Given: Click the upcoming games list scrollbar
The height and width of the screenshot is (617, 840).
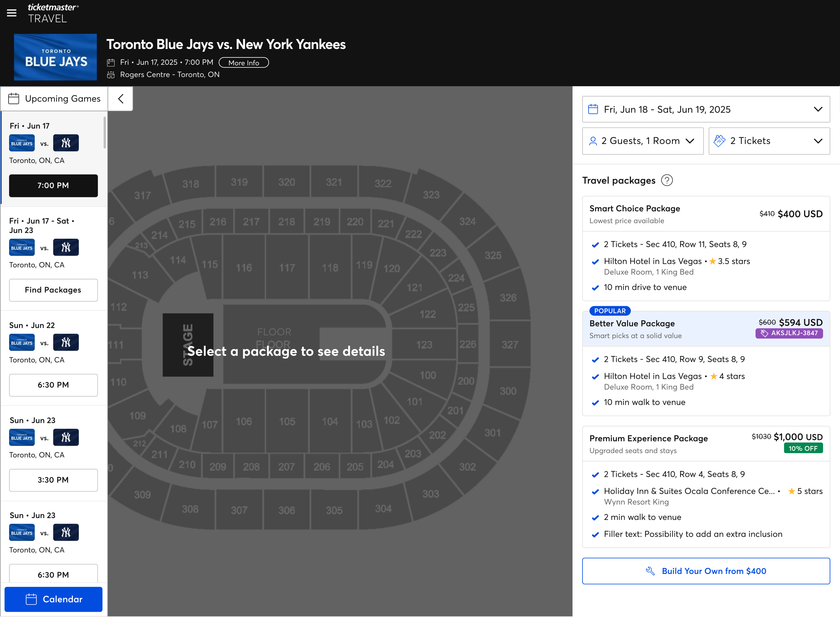Looking at the screenshot, I should 105,133.
